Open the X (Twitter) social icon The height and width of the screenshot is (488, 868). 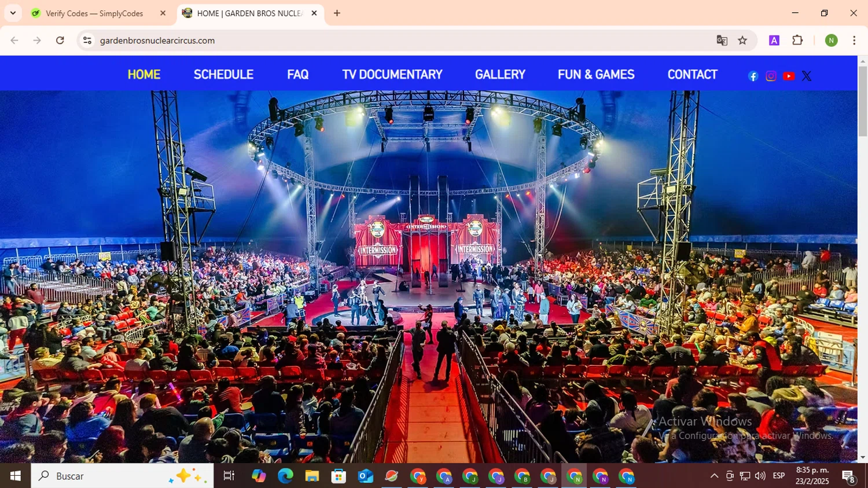click(x=807, y=76)
